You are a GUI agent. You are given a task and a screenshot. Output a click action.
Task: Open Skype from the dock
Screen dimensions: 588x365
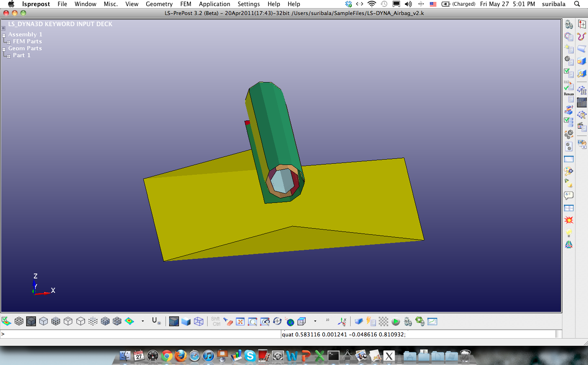click(250, 356)
